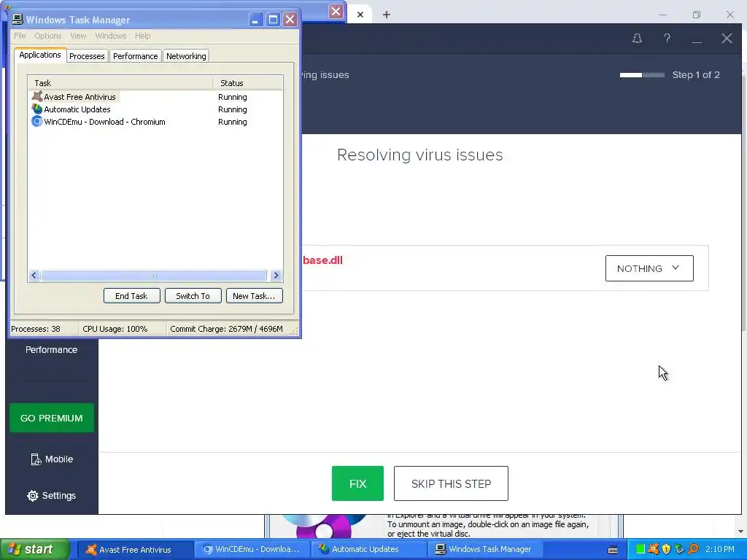747x560 pixels.
Task: Close window behind Task Manager with red X
Action: coord(336,12)
